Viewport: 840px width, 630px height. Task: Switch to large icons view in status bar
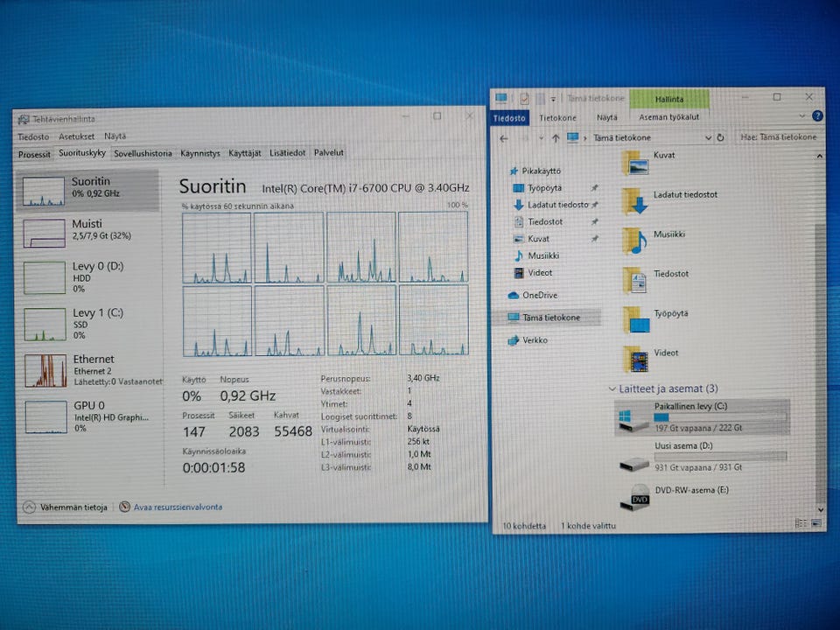815,524
